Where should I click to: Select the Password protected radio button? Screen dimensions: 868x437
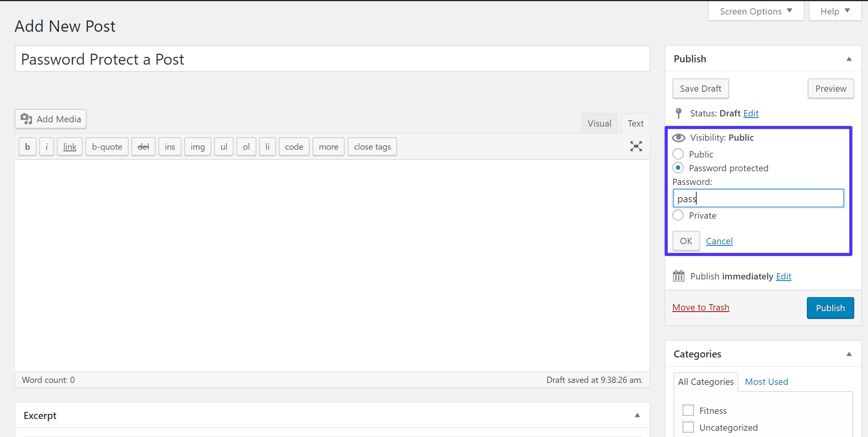[678, 168]
